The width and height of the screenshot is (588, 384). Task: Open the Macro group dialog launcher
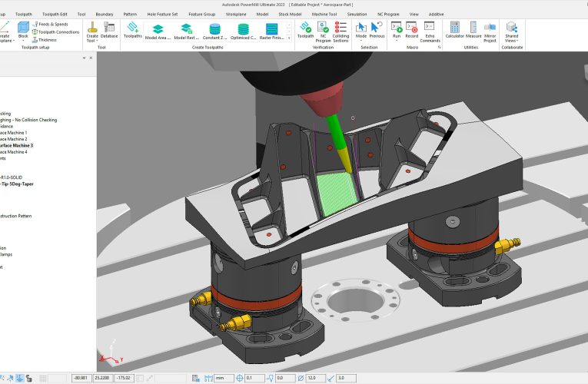point(439,48)
